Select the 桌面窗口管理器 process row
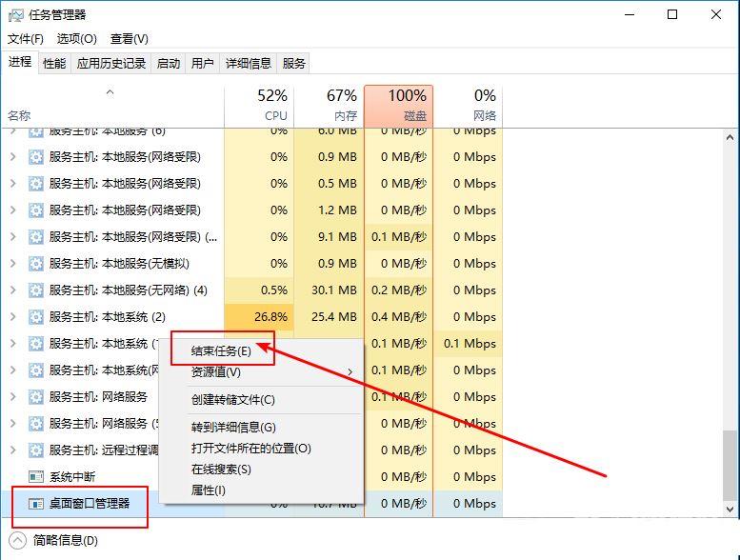 click(252, 504)
